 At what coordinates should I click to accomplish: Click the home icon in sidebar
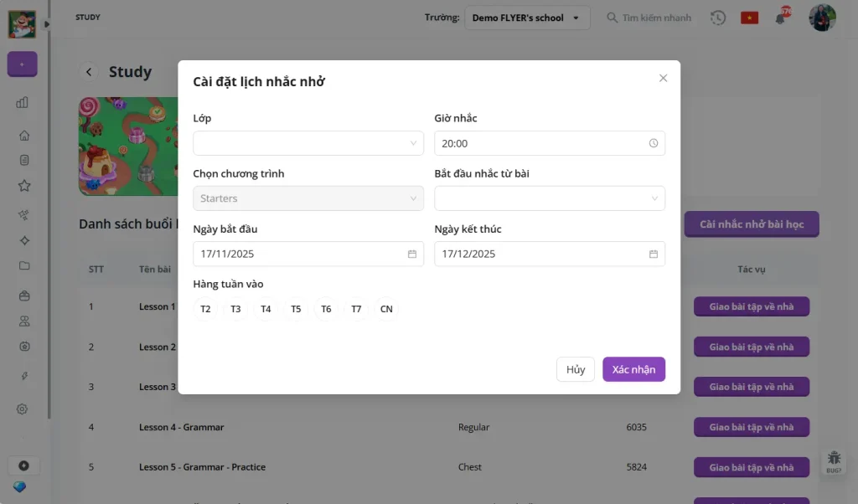click(x=23, y=136)
